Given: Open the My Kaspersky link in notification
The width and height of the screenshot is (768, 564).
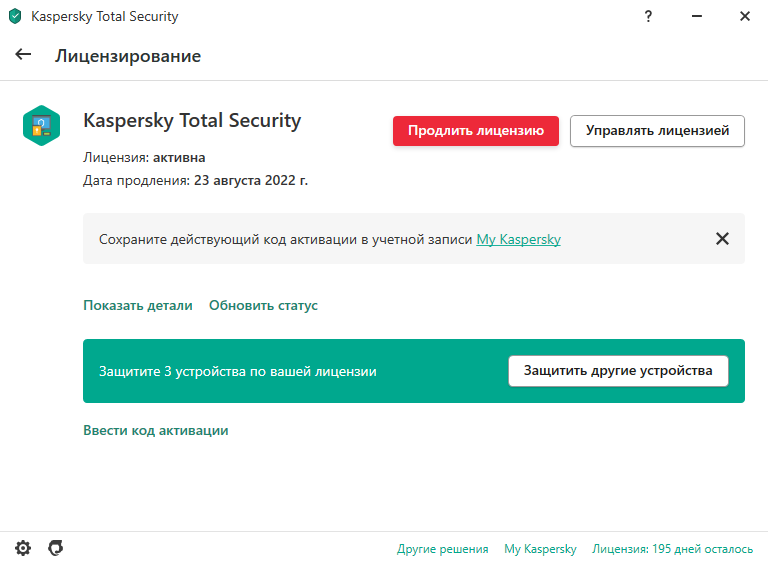Looking at the screenshot, I should click(519, 239).
